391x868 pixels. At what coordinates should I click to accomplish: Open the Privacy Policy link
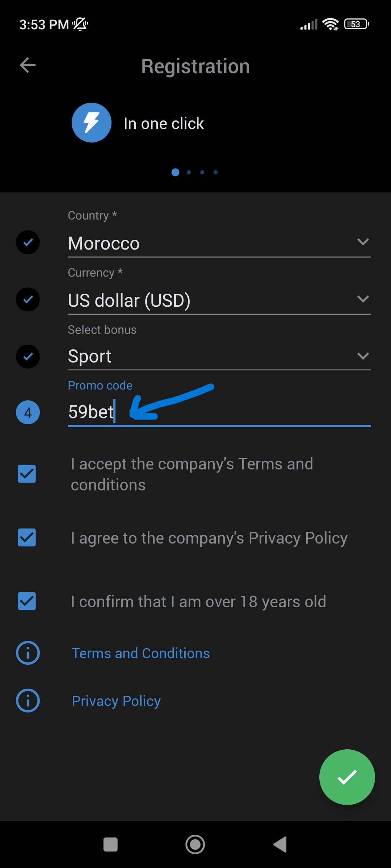click(116, 701)
